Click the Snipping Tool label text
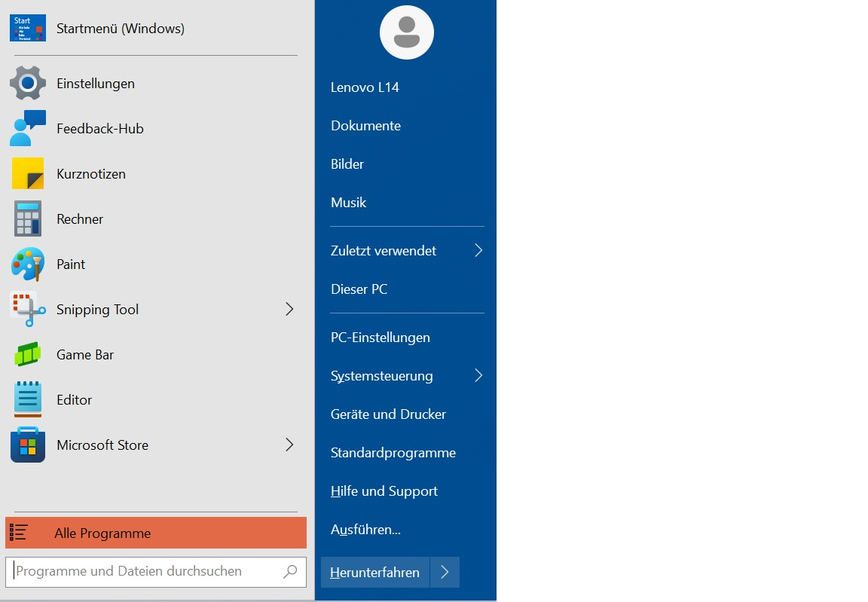Viewport: 868px width, 602px height. coord(97,310)
